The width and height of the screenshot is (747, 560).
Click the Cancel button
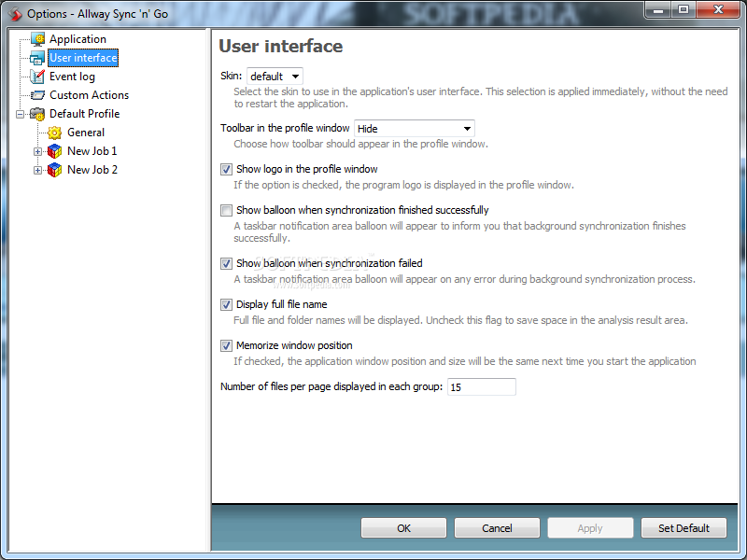(497, 528)
